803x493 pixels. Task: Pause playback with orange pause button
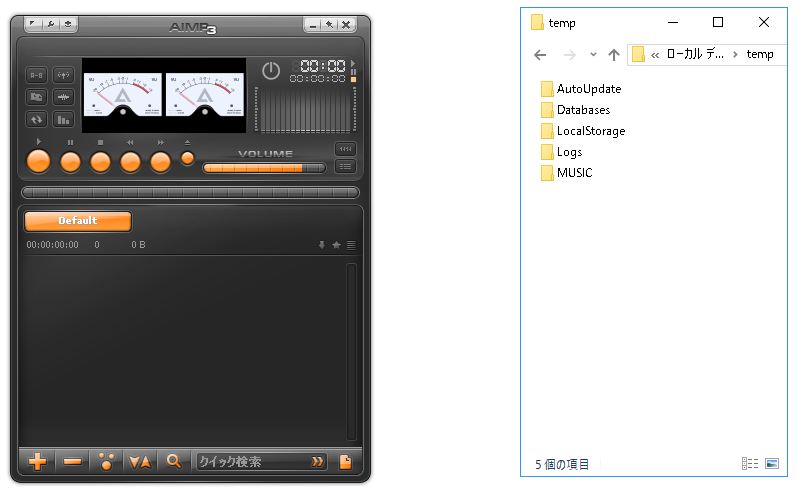coord(70,162)
